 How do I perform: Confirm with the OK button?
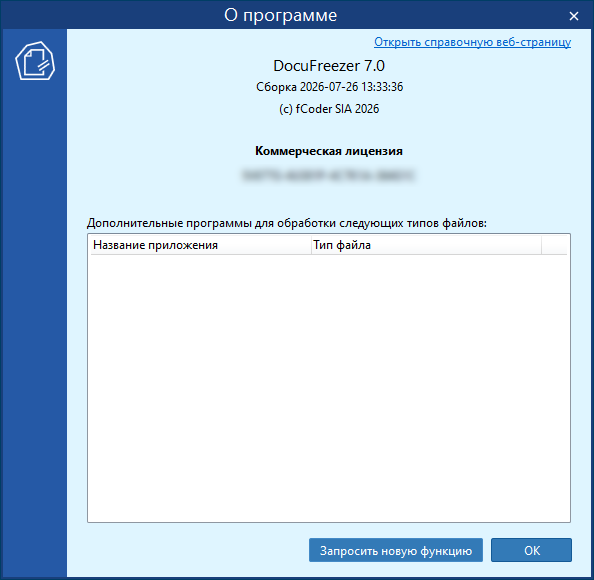[x=531, y=550]
